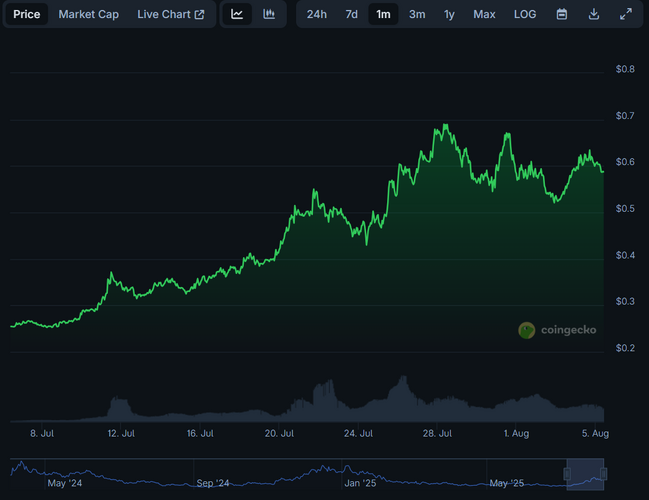This screenshot has width=649, height=500.
Task: Select the Price tab
Action: (x=27, y=14)
